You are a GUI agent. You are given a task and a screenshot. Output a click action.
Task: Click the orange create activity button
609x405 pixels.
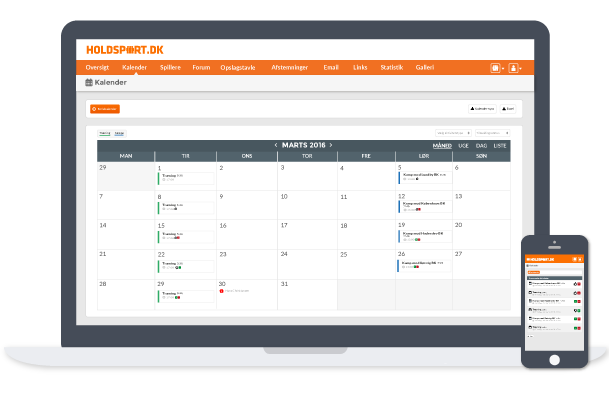[x=105, y=108]
